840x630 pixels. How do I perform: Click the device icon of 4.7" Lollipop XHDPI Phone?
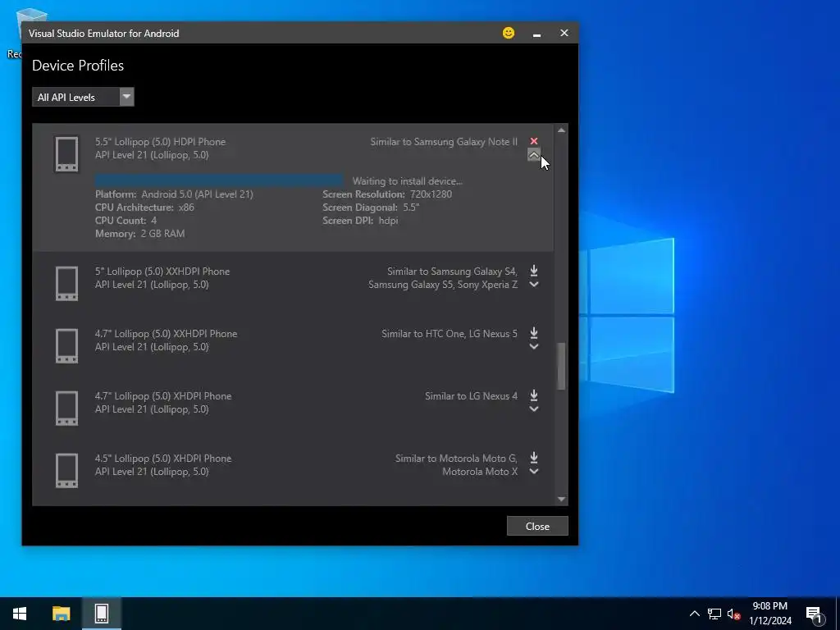coord(66,409)
